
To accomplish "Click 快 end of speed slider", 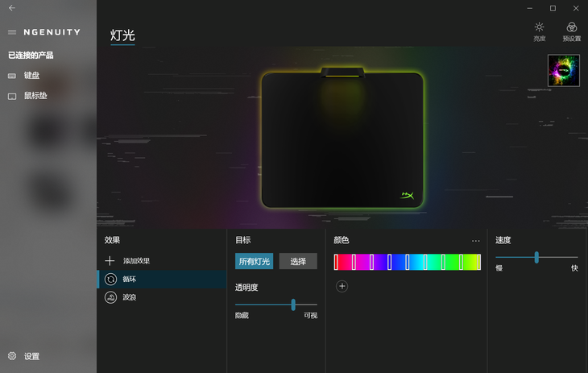I will (x=574, y=268).
